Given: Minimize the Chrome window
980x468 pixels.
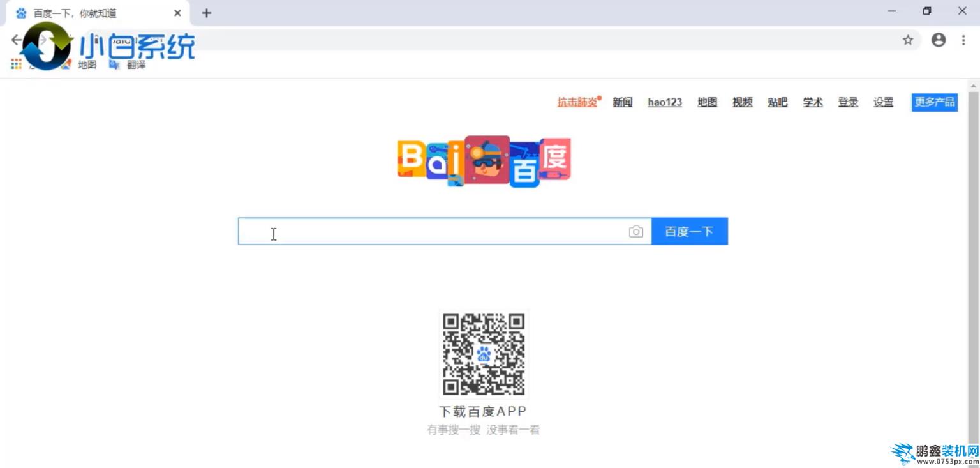Looking at the screenshot, I should [892, 11].
